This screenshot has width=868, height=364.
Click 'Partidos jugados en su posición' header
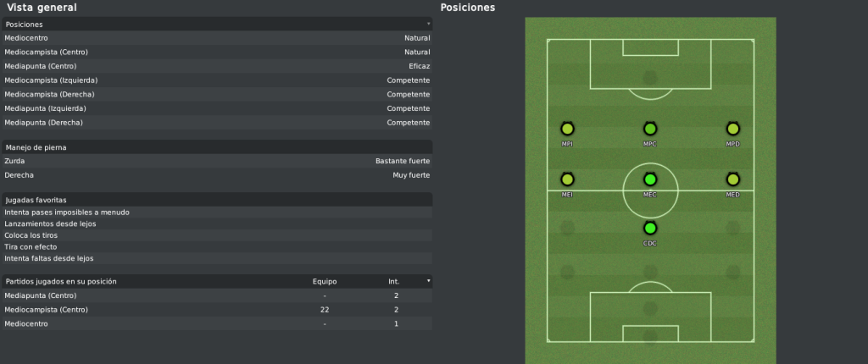click(61, 282)
